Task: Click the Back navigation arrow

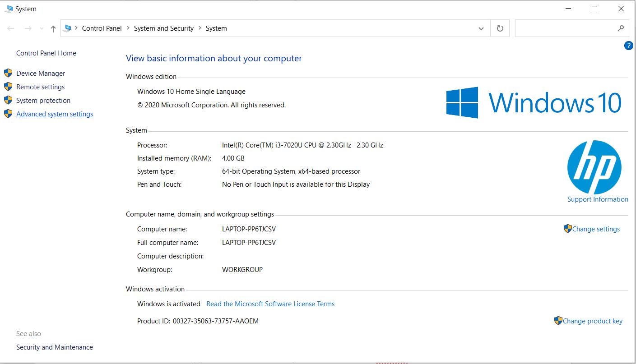Action: pyautogui.click(x=11, y=28)
